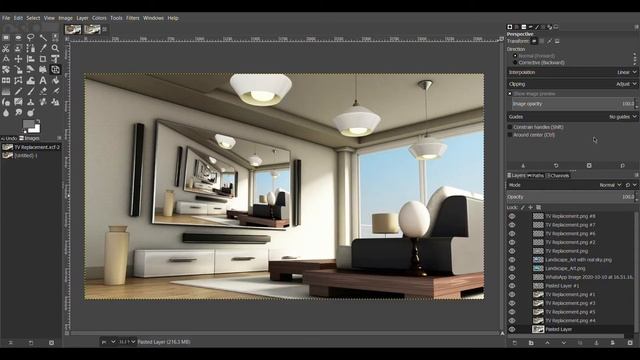Switch to the Channels tab
The image size is (640, 360).
[558, 176]
